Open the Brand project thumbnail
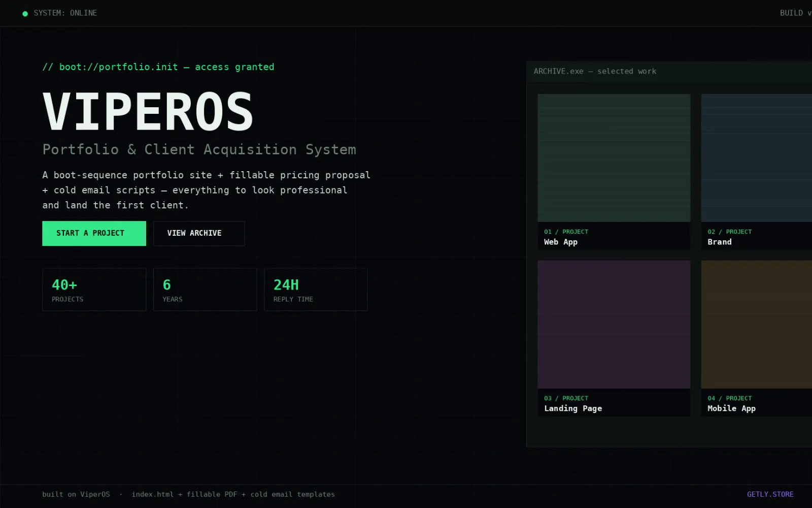This screenshot has height=508, width=812. point(757,157)
